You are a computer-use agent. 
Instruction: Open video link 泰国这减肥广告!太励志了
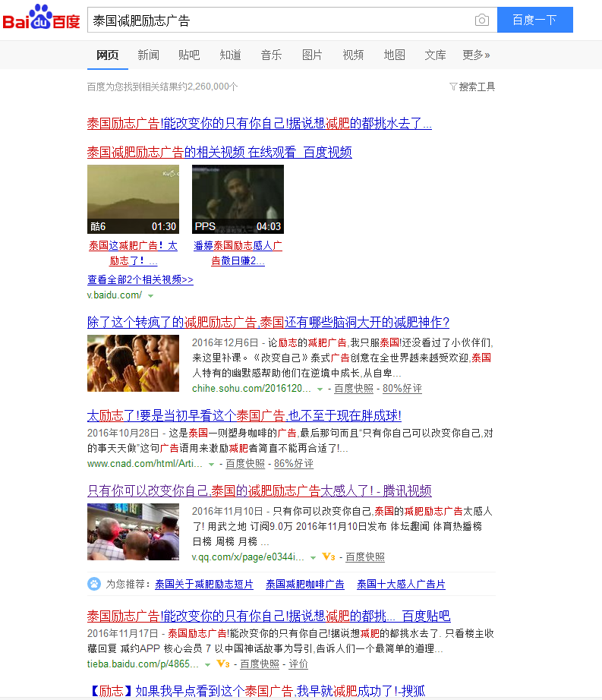133,253
